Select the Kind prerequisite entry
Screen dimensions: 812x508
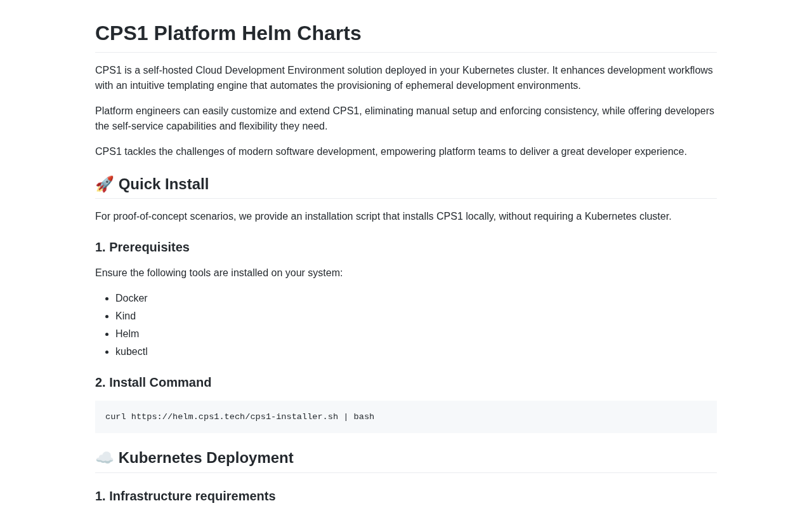point(126,316)
